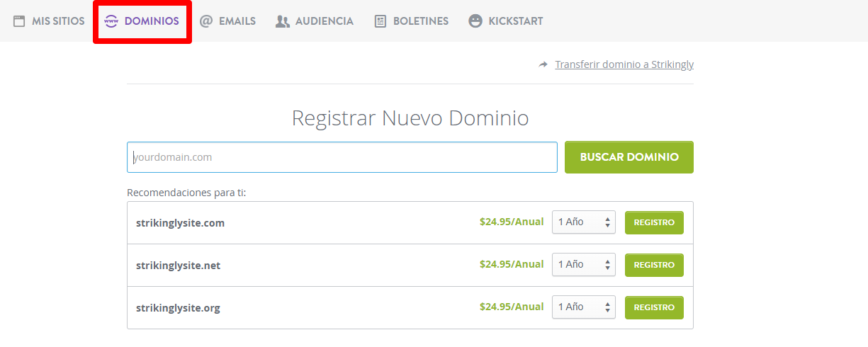The width and height of the screenshot is (868, 347).
Task: Register strikinglysite.net with Registro button
Action: [x=654, y=265]
